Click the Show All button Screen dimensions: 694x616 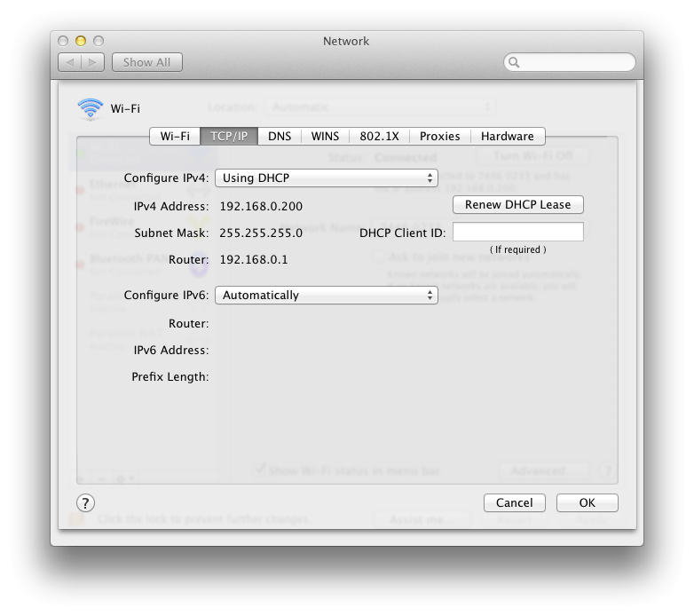[x=147, y=62]
